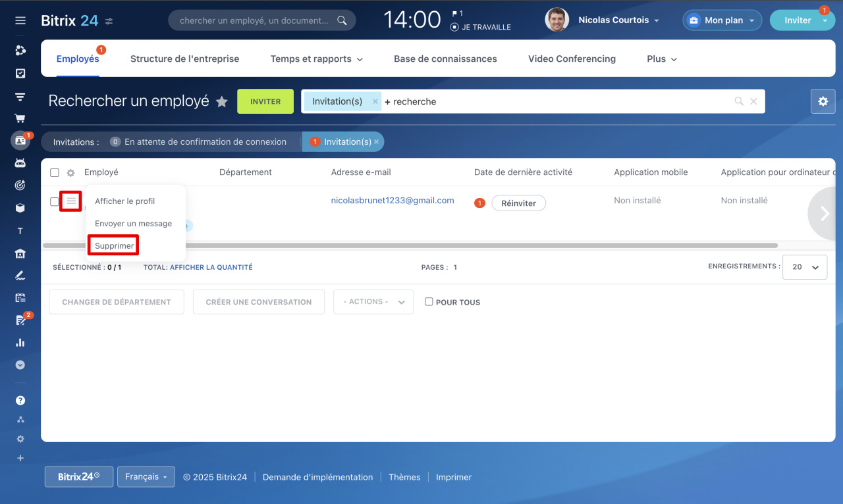
Task: Open the hamburger main menu
Action: coord(20,20)
